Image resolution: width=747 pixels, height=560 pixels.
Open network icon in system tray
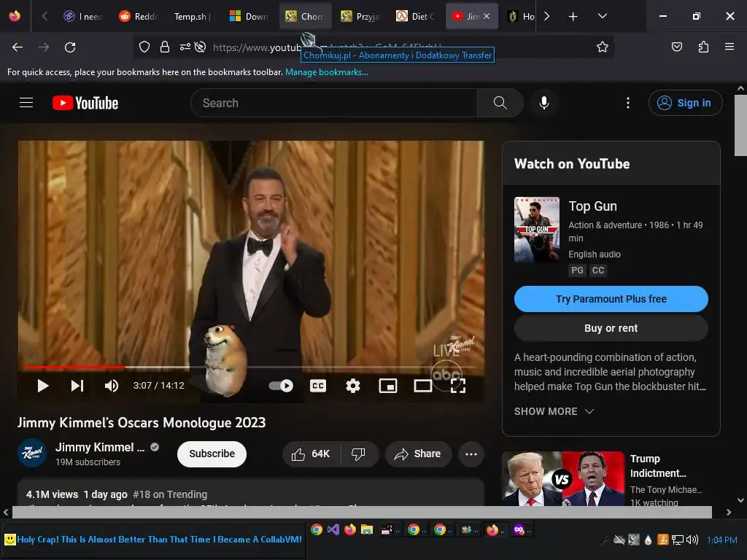tap(678, 540)
